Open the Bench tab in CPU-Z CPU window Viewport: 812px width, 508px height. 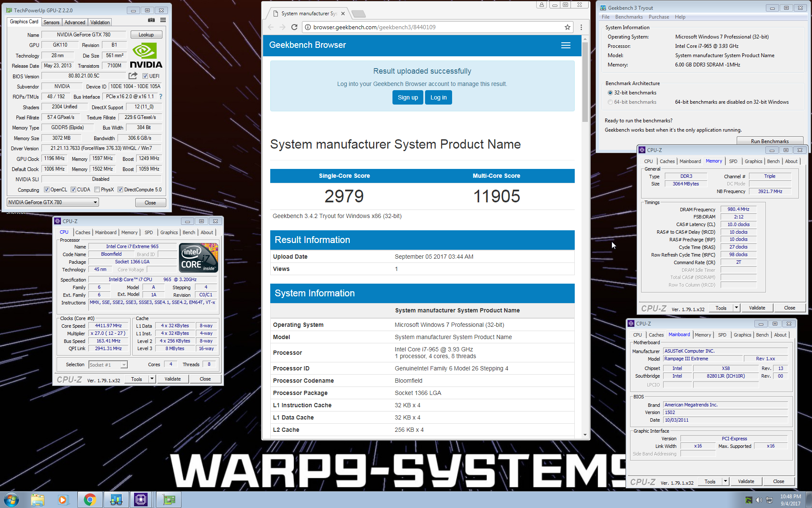tap(189, 232)
